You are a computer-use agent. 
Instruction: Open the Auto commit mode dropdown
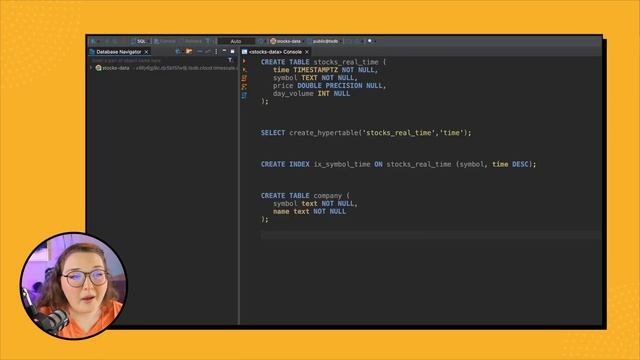(236, 41)
